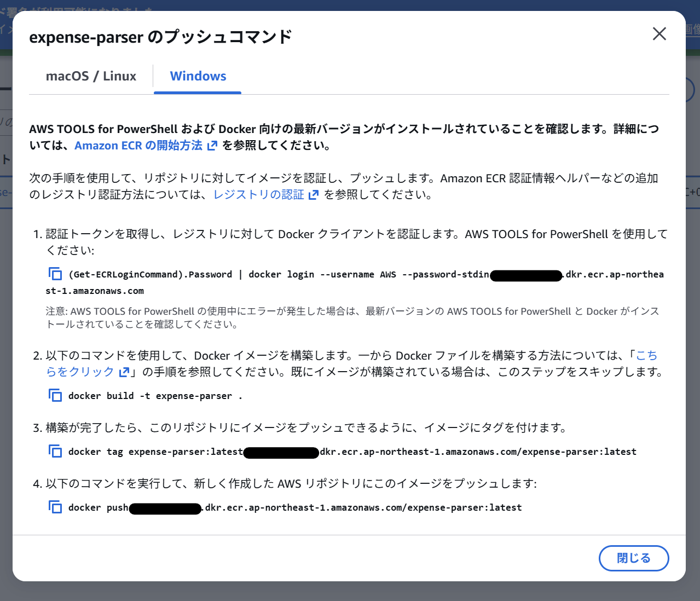The image size is (700, 601).
Task: Click the Get-ECRLoginCommand command text
Action: click(355, 282)
